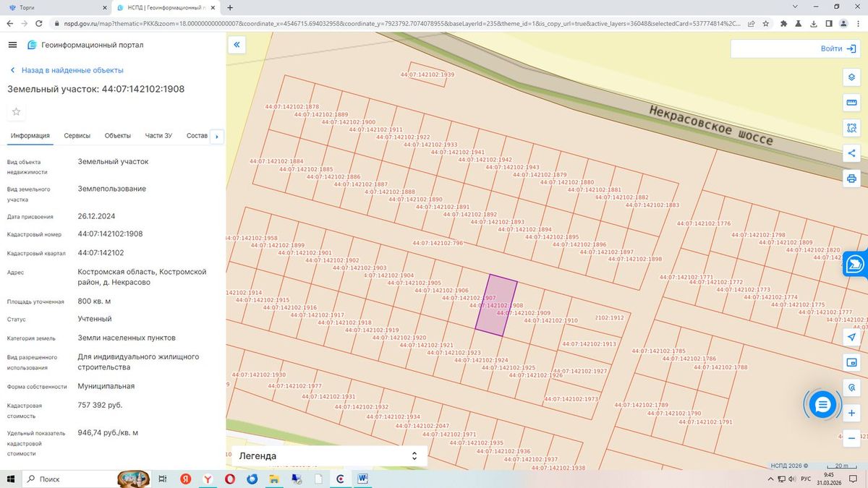Screen dimensions: 868x488
Task: Zoom in with the plus button
Action: pos(851,413)
